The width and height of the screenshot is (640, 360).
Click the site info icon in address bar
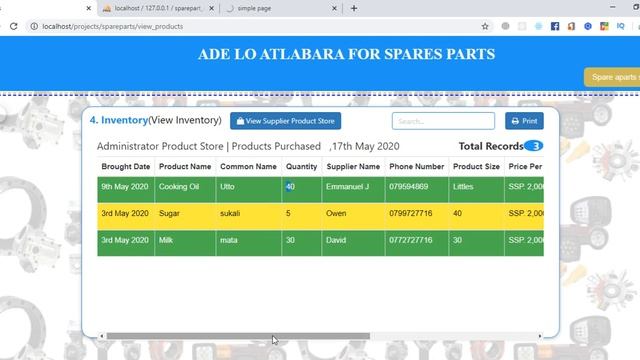[34, 26]
